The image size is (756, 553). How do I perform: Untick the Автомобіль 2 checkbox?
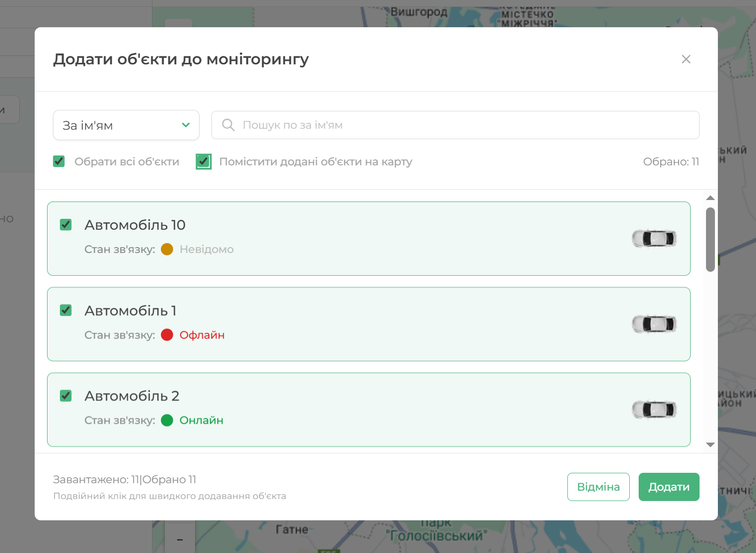click(66, 396)
